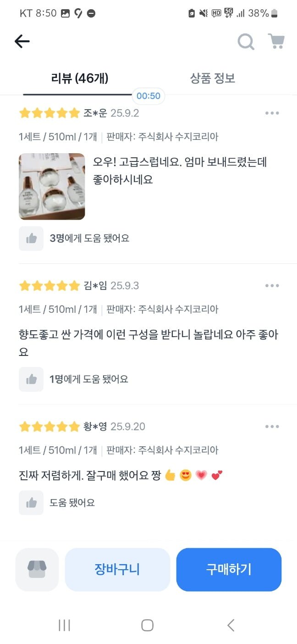This screenshot has height=644, width=297.
Task: Tap the Android back navigation icon
Action: (x=231, y=625)
